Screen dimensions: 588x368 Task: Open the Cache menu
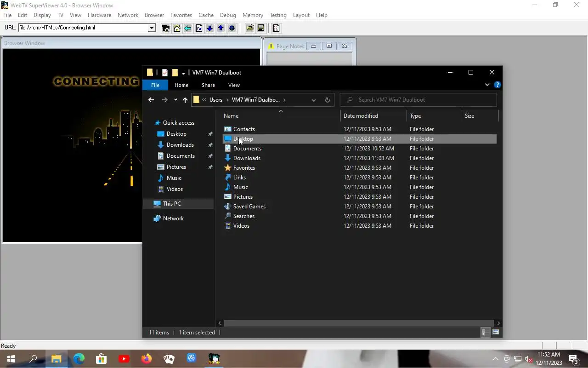coord(206,15)
